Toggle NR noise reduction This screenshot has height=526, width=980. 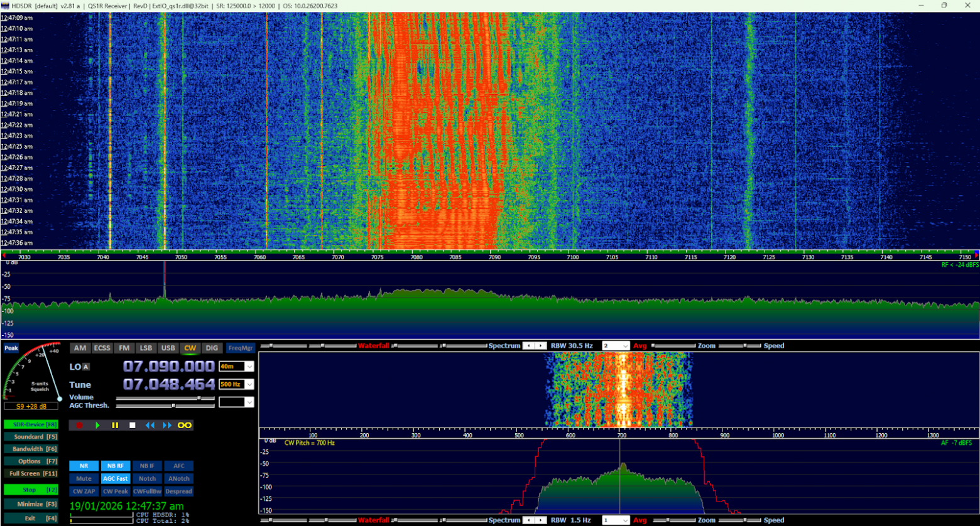click(x=84, y=466)
